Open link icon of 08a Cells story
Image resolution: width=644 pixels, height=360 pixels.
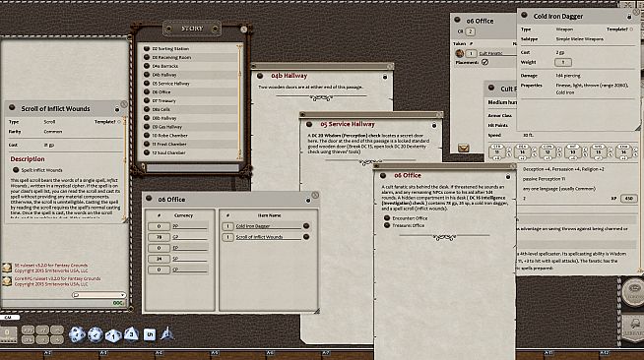pyautogui.click(x=147, y=109)
